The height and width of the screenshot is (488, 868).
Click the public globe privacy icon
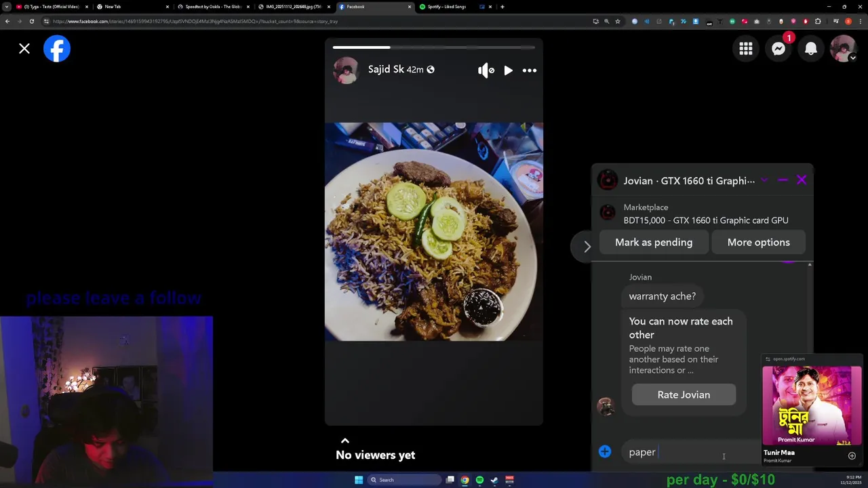430,70
